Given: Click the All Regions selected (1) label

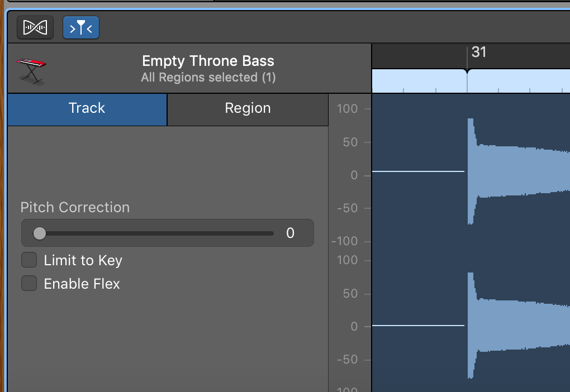Looking at the screenshot, I should tap(208, 78).
